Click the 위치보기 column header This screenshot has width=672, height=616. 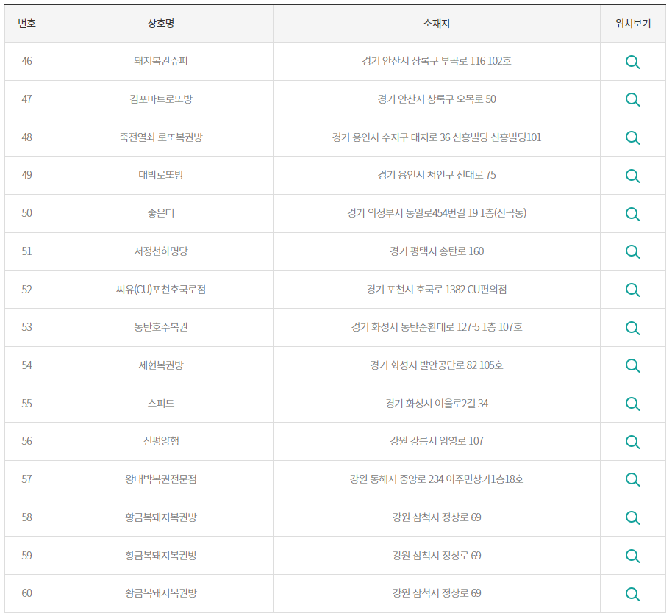click(x=632, y=24)
